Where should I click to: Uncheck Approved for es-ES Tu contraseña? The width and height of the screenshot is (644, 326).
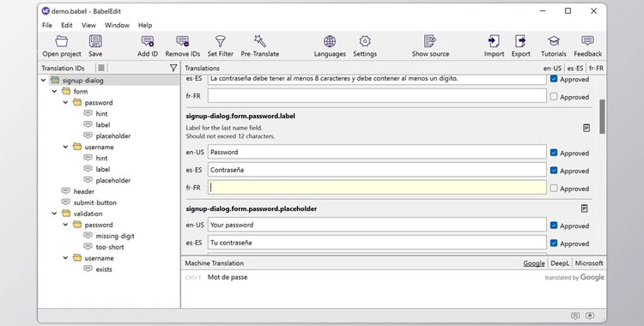pos(554,243)
